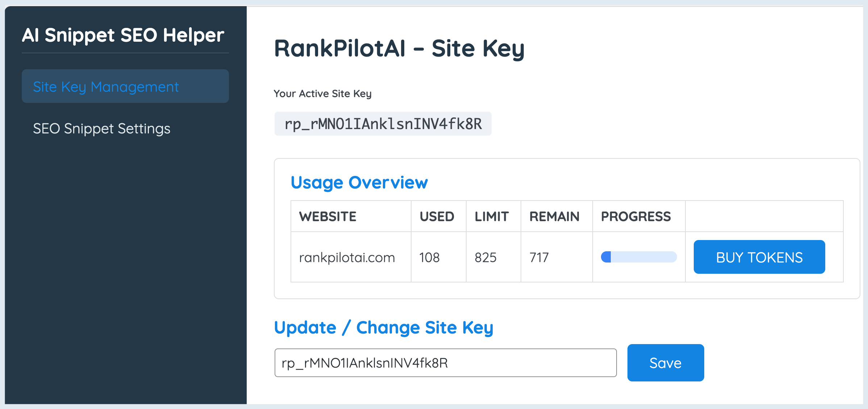This screenshot has width=868, height=409.
Task: Click the Usage Overview heading
Action: click(x=359, y=182)
